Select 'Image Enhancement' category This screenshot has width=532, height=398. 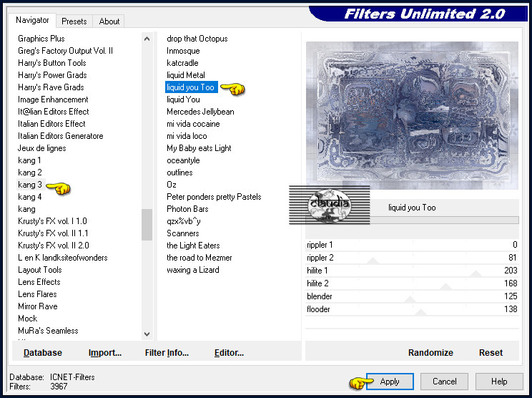[x=53, y=99]
